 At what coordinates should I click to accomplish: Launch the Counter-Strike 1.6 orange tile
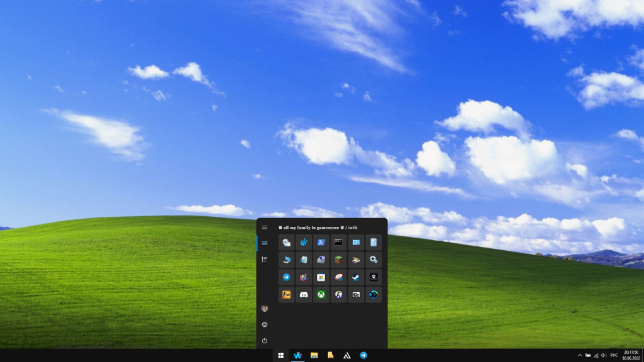(286, 295)
